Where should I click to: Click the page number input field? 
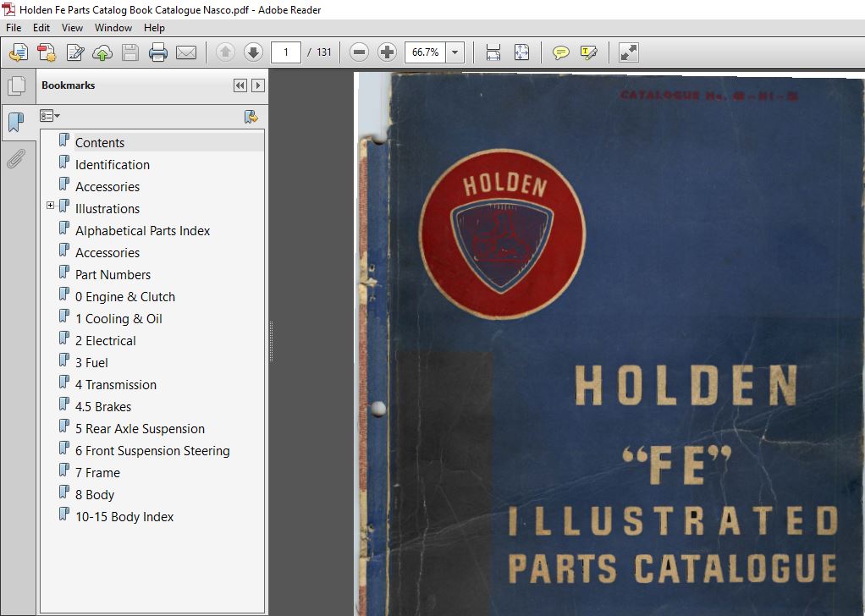[x=286, y=52]
